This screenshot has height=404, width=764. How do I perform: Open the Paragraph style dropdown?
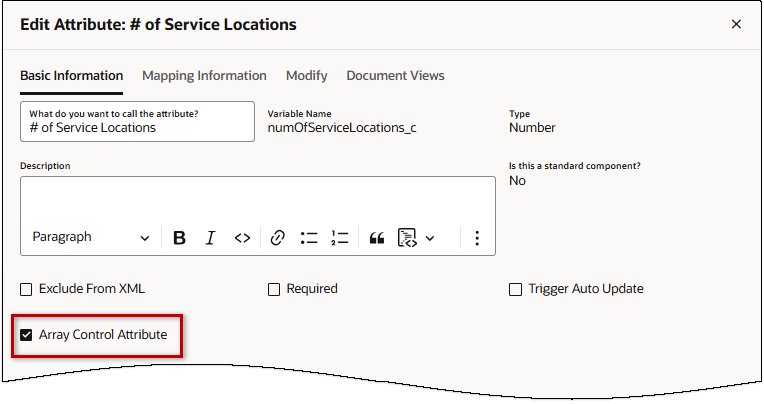tap(90, 238)
